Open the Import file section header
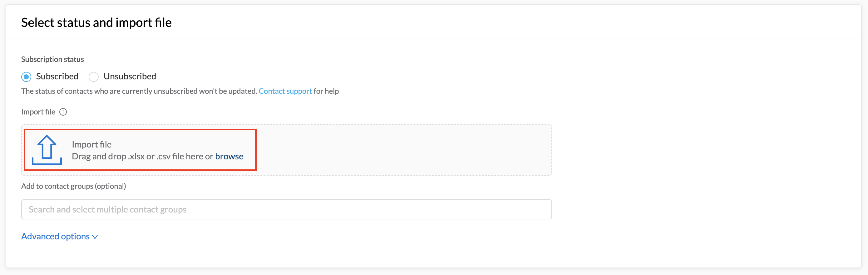 pos(38,112)
